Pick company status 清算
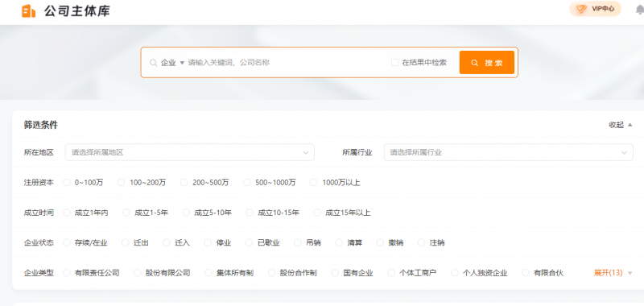The width and height of the screenshot is (644, 306). [339, 242]
